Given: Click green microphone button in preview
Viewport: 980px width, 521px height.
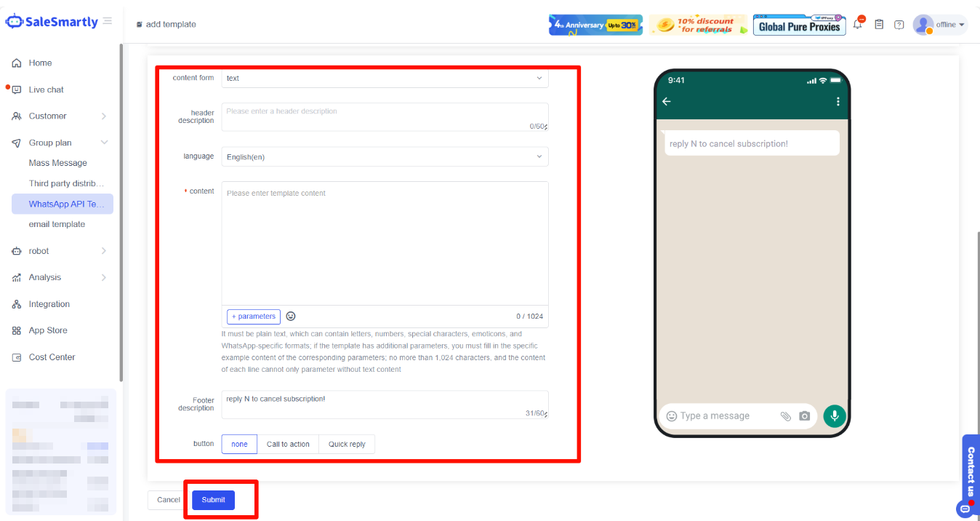Looking at the screenshot, I should point(835,415).
